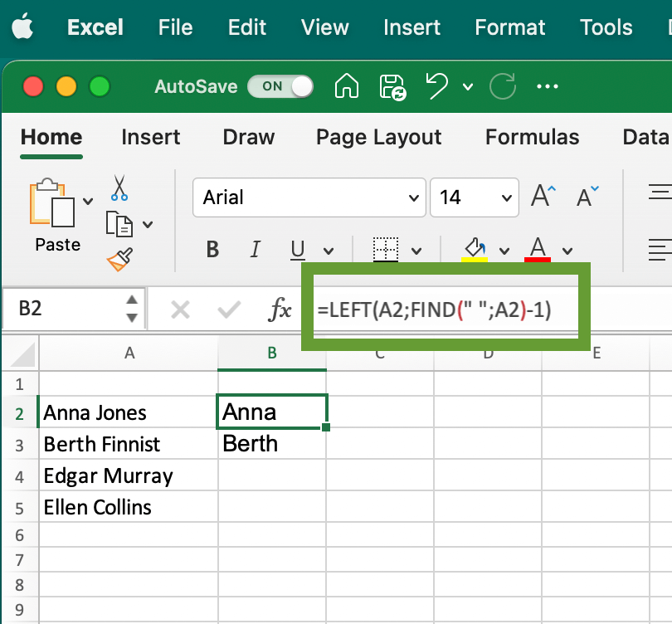This screenshot has height=624, width=672.
Task: Click into the formula bar with LEFT formula
Action: [x=446, y=310]
